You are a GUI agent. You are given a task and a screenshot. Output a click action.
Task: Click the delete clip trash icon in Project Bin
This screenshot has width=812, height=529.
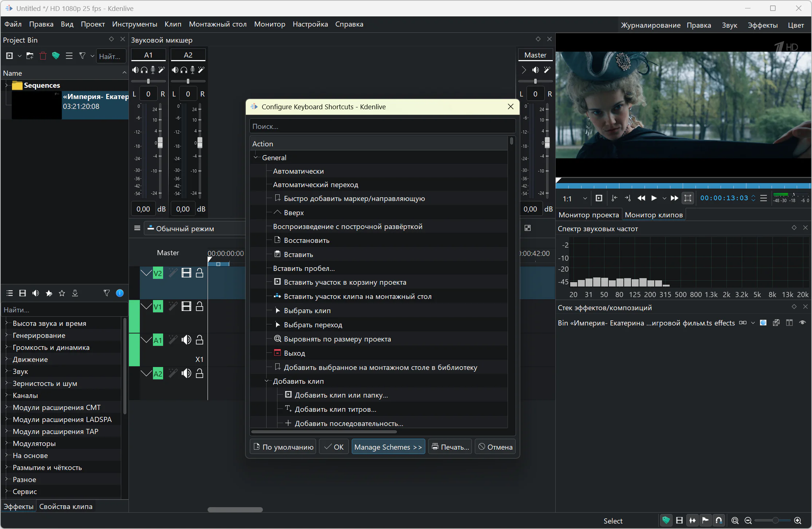[43, 56]
